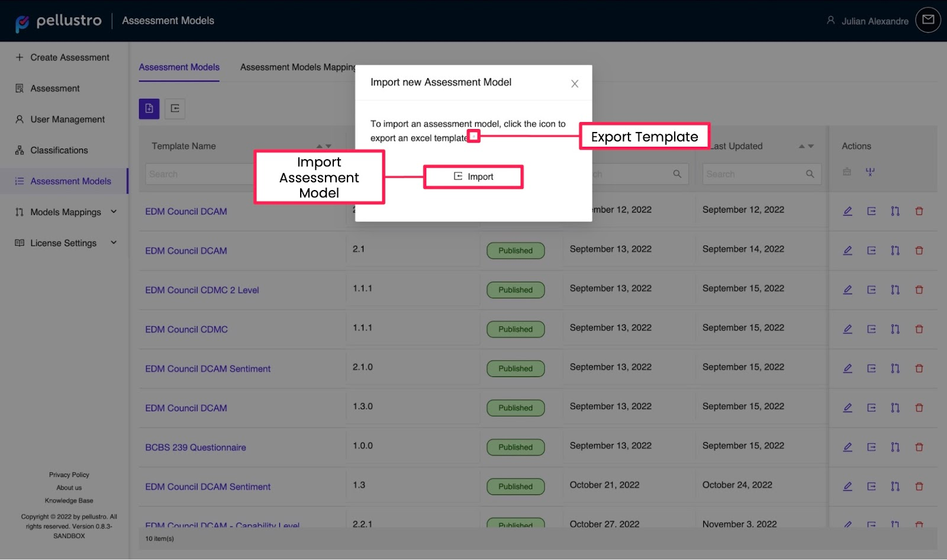Open the BCBS 239 Questionnaire template
Image resolution: width=947 pixels, height=560 pixels.
tap(195, 448)
